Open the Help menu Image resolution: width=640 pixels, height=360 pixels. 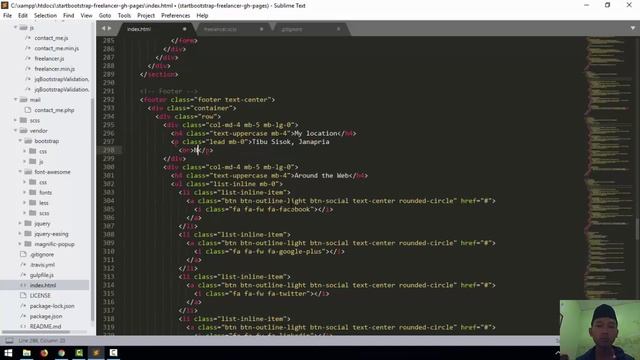pyautogui.click(x=202, y=16)
